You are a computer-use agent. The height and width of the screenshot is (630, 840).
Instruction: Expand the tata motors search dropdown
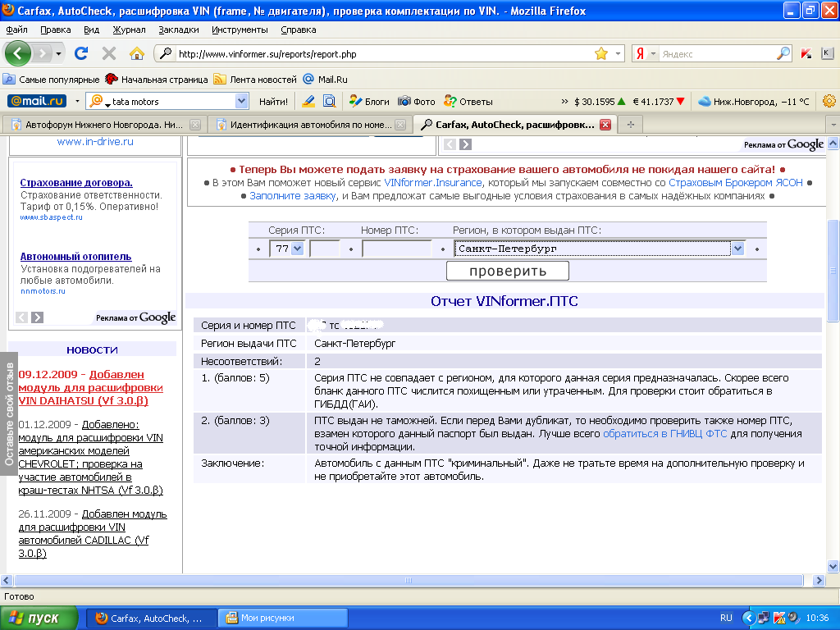click(x=242, y=101)
